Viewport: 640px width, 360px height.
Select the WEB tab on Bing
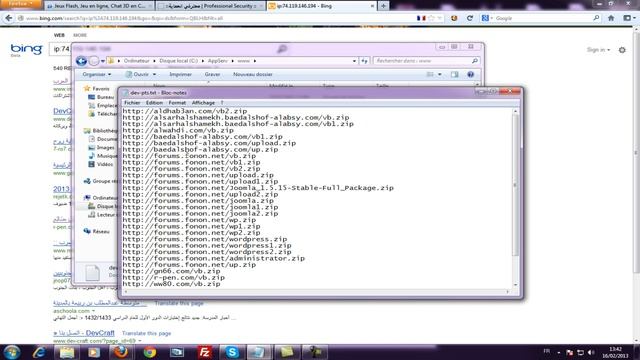(59, 35)
